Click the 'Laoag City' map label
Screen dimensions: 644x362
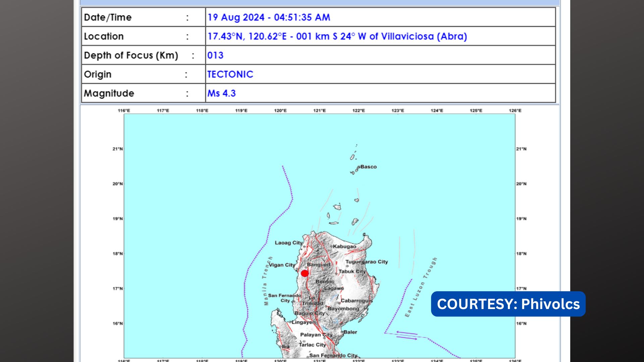pos(289,243)
